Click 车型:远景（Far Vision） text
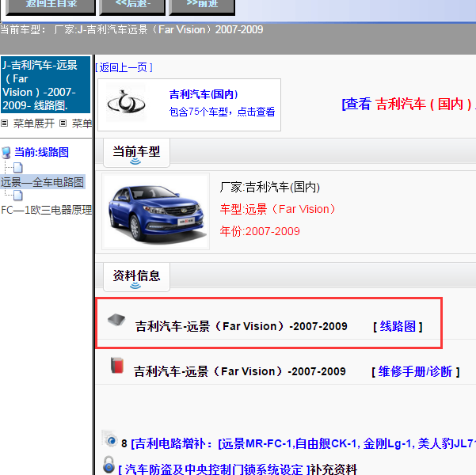Viewport: 476px width, 475px height. point(277,209)
